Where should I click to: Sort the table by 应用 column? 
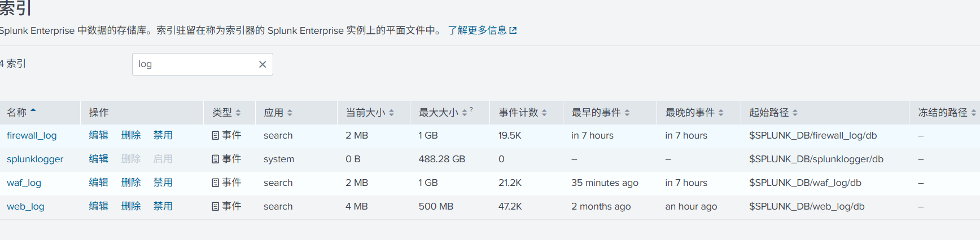278,113
